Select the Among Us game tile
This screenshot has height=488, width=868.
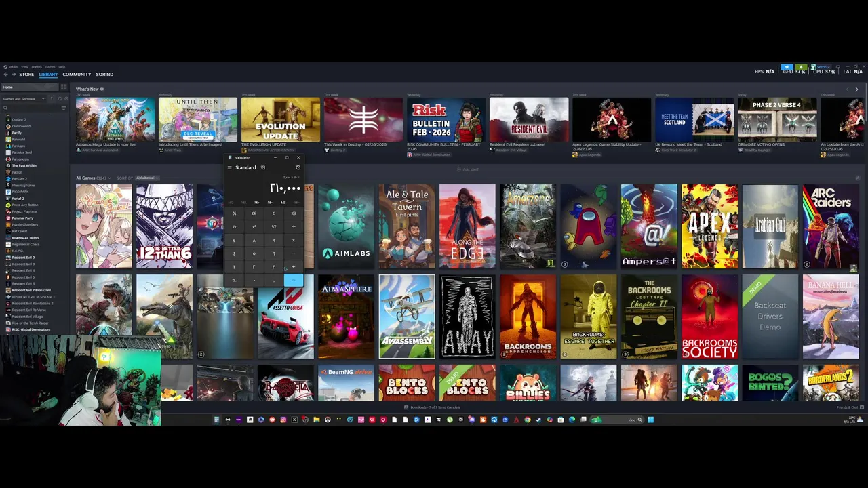[x=588, y=226]
